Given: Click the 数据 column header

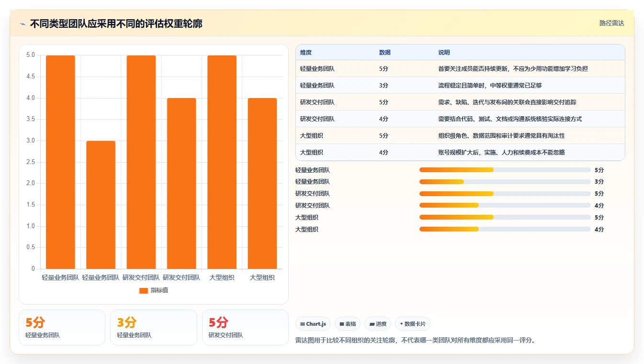Looking at the screenshot, I should click(x=385, y=53).
